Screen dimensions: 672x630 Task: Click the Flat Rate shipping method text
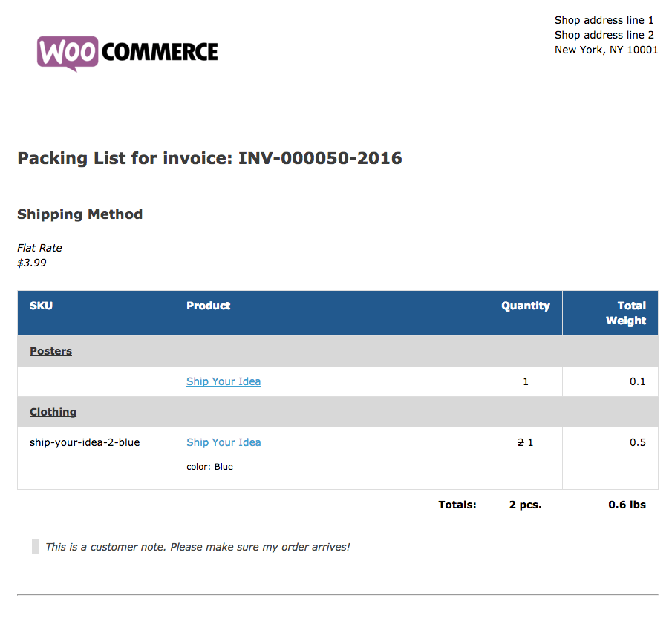click(40, 248)
